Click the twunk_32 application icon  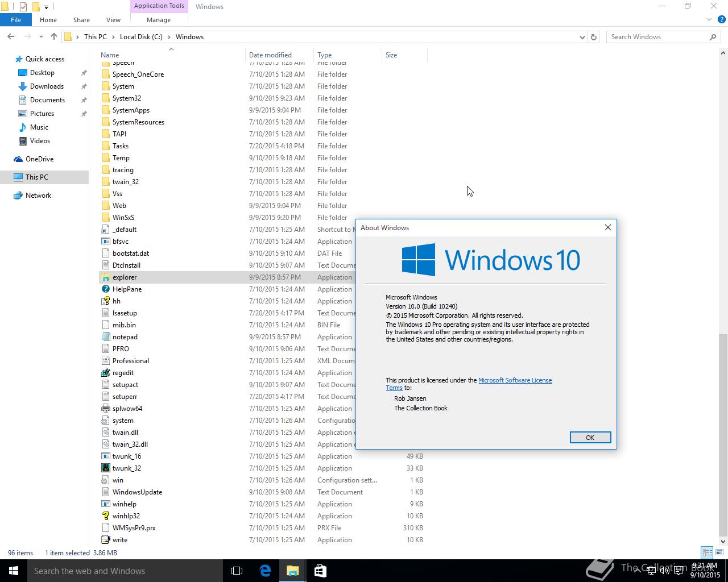(x=105, y=468)
